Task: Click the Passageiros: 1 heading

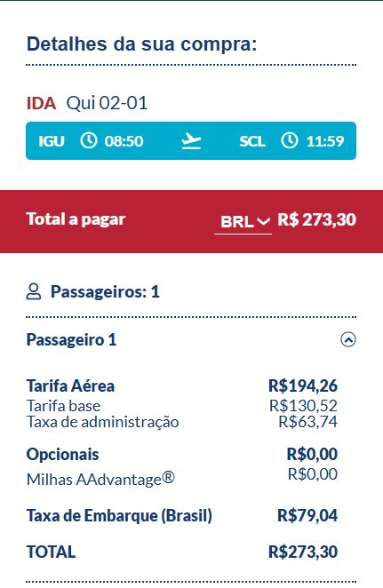Action: [105, 291]
